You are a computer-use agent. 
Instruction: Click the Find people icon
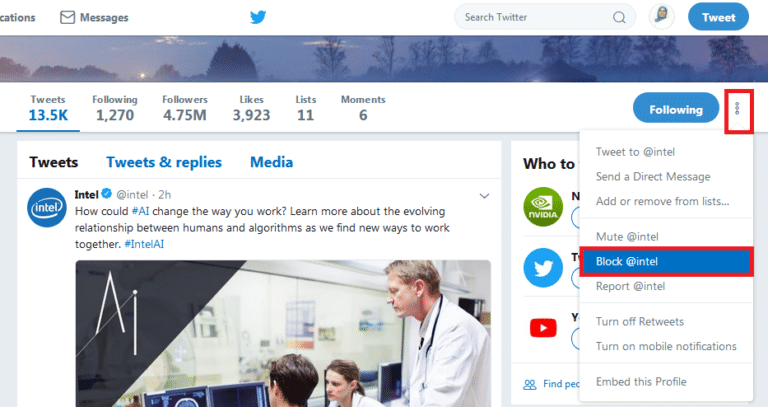[529, 384]
